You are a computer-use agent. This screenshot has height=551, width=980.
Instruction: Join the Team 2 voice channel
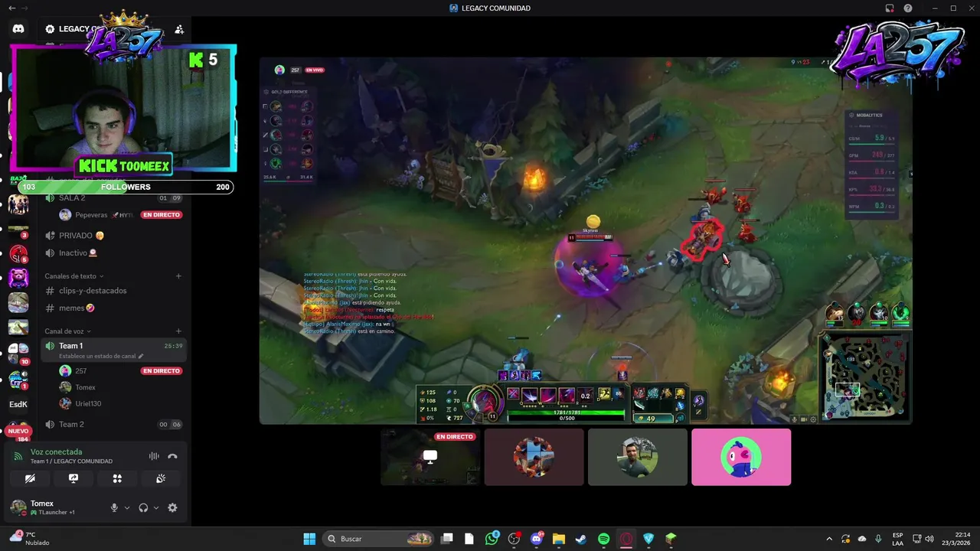point(113,425)
